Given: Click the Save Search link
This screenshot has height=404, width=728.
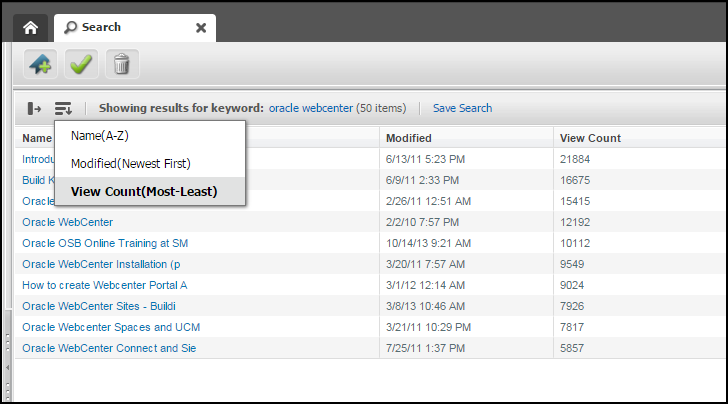Looking at the screenshot, I should click(462, 108).
